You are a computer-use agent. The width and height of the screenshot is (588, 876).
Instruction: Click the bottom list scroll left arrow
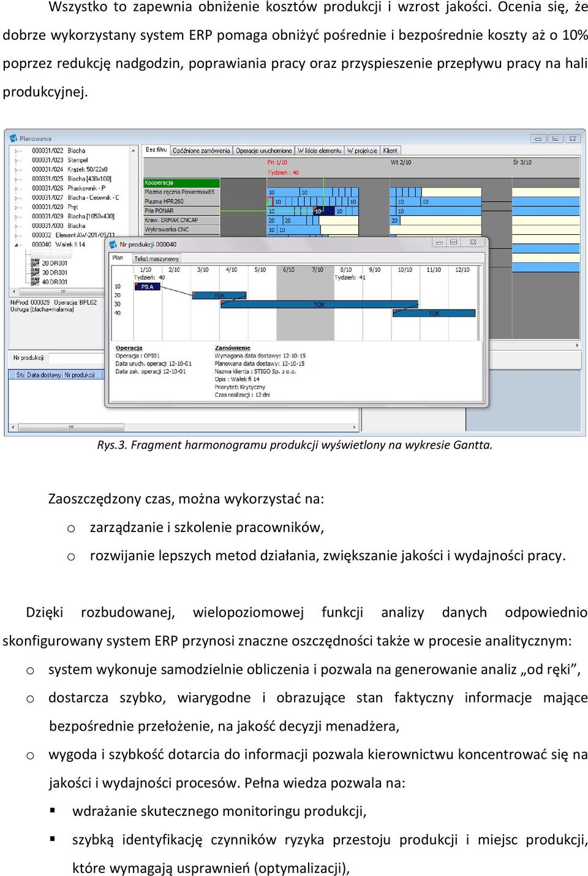click(13, 427)
